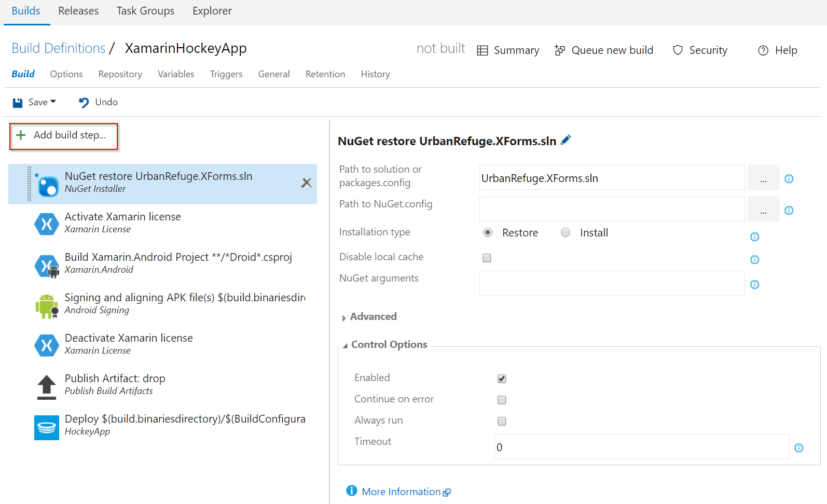Browse for NuGet.config with ellipsis button

[x=763, y=209]
